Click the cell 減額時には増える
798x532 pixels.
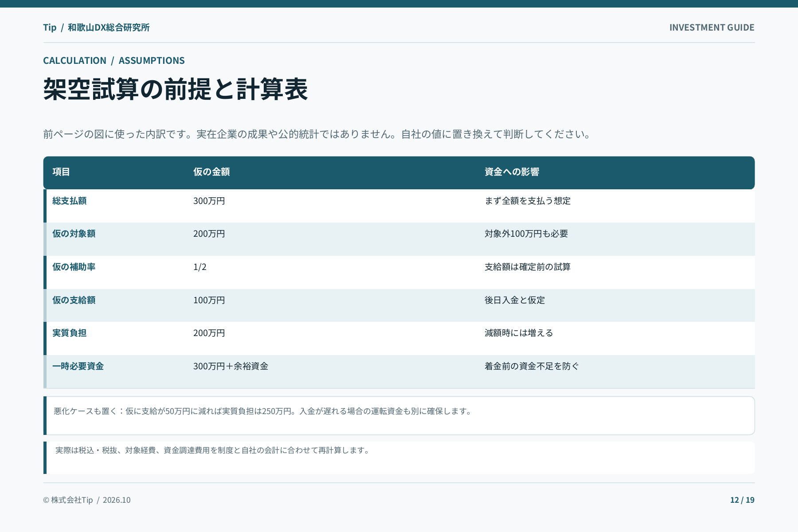(519, 333)
